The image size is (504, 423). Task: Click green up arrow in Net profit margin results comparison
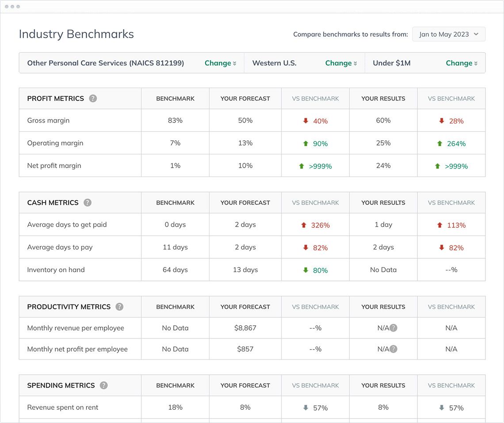coord(438,166)
